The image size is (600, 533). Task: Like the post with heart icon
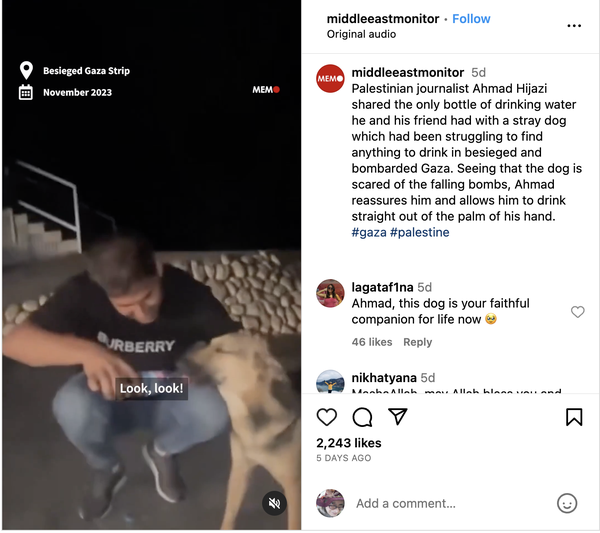326,417
